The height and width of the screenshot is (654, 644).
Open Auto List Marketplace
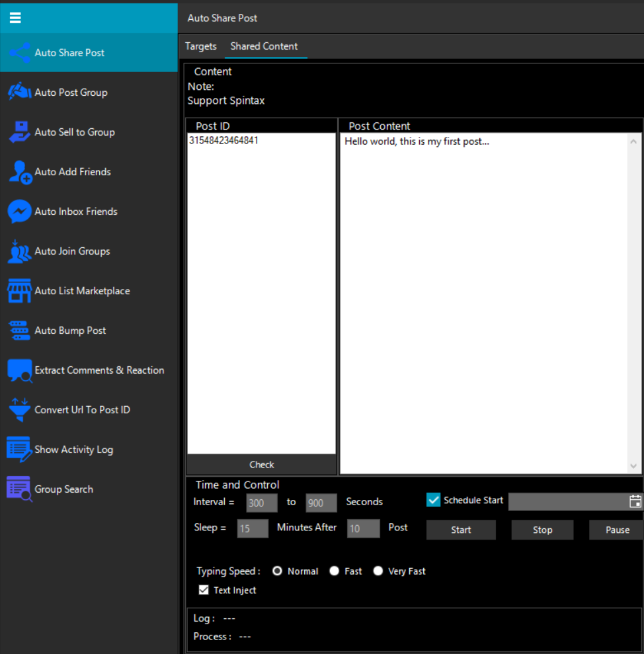click(89, 291)
